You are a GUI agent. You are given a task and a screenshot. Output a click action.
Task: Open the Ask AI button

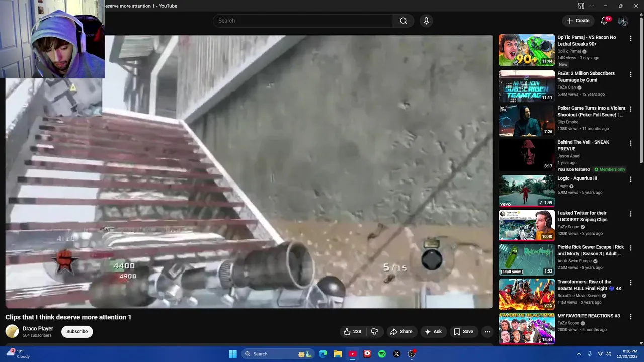(x=433, y=332)
